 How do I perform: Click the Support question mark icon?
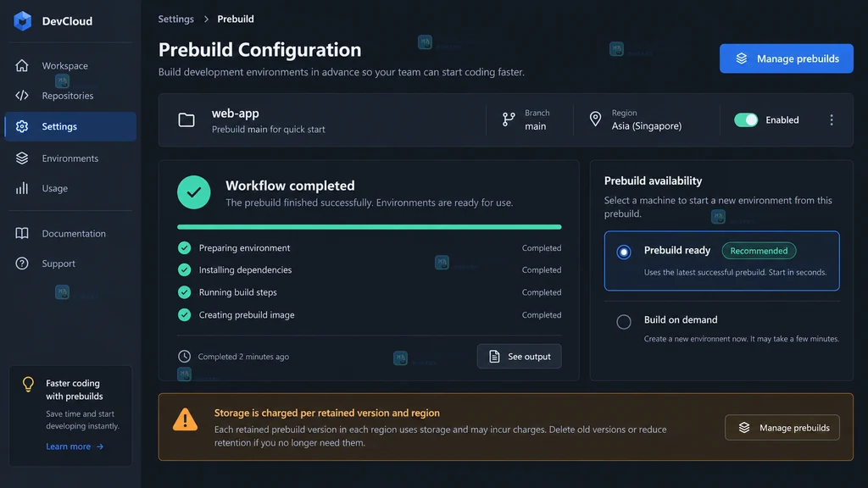[x=21, y=263]
